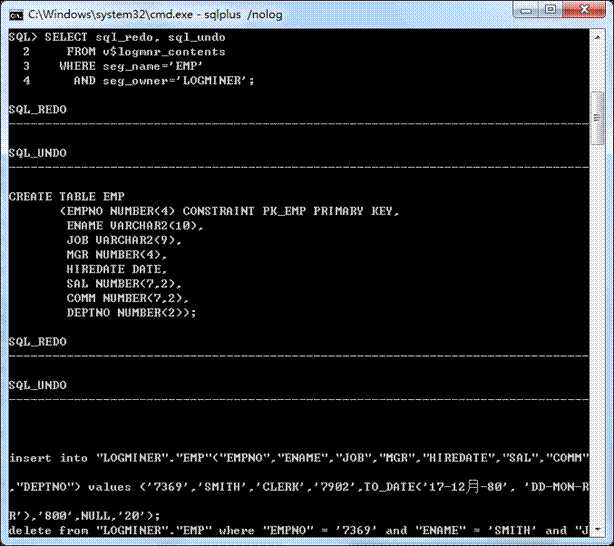The image size is (614, 546).
Task: Click the first SQL_REDO column header
Action: coord(38,109)
